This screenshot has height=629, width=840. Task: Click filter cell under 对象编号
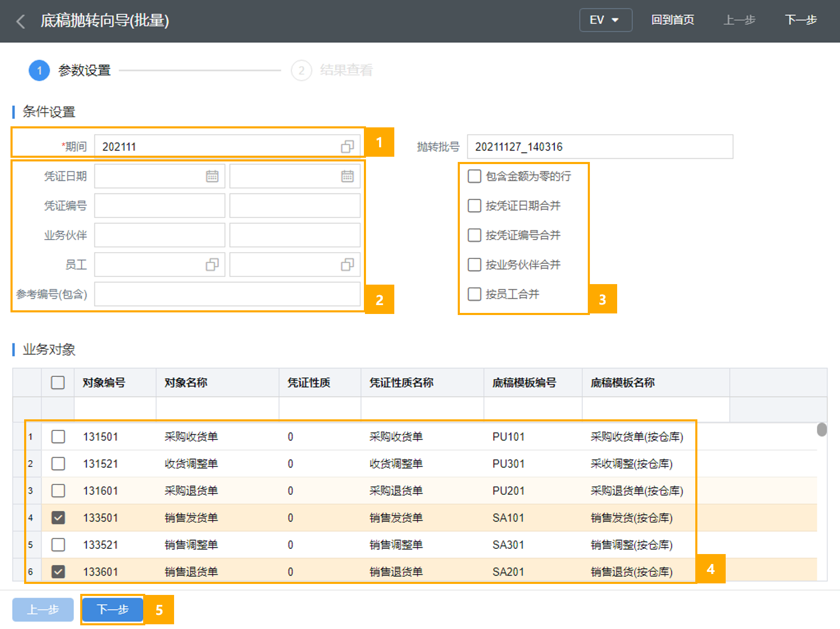tap(115, 408)
